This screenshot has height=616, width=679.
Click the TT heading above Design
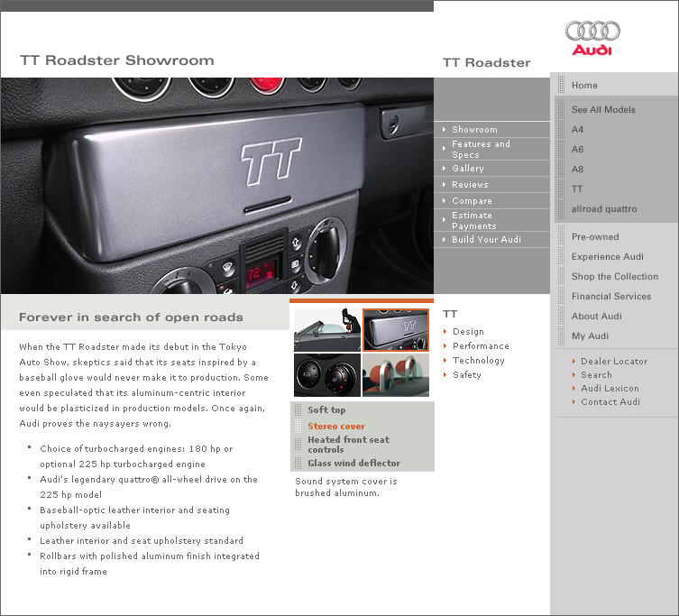(450, 314)
